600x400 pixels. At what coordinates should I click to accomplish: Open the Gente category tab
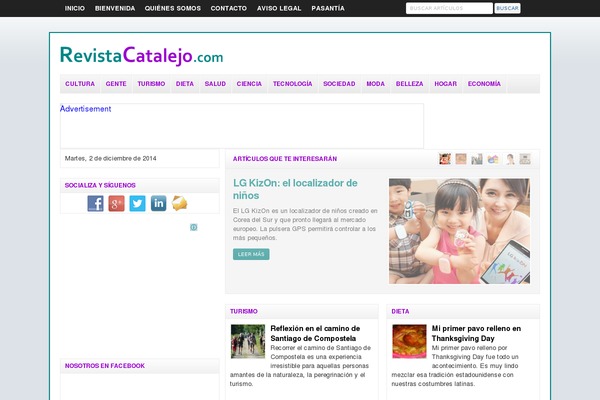tap(116, 83)
